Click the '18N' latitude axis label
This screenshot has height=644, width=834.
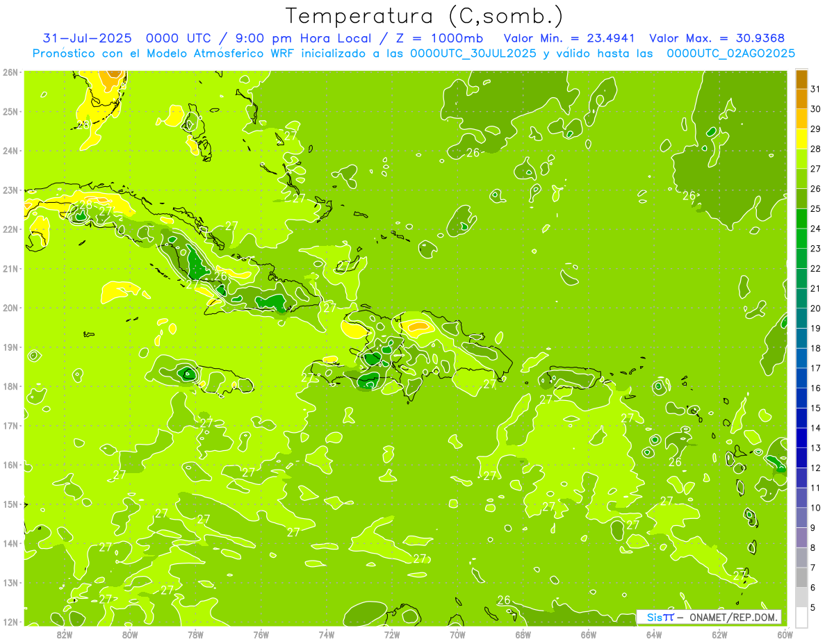(10, 386)
